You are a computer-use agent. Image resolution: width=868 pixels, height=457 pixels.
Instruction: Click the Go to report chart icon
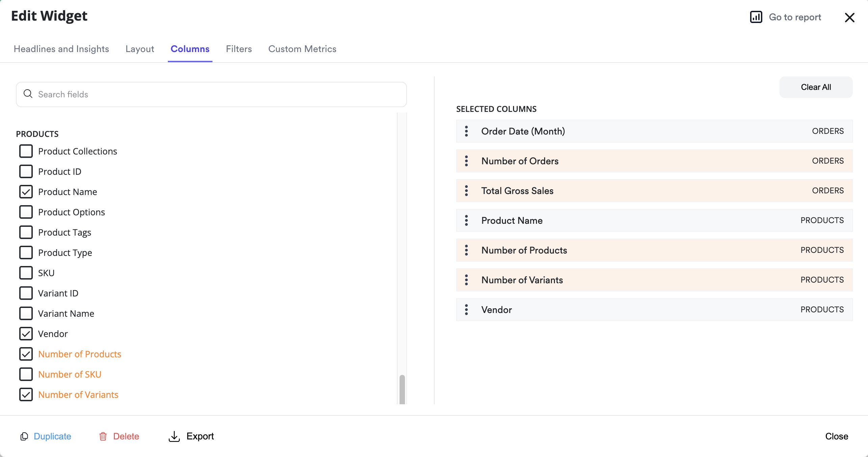click(756, 17)
